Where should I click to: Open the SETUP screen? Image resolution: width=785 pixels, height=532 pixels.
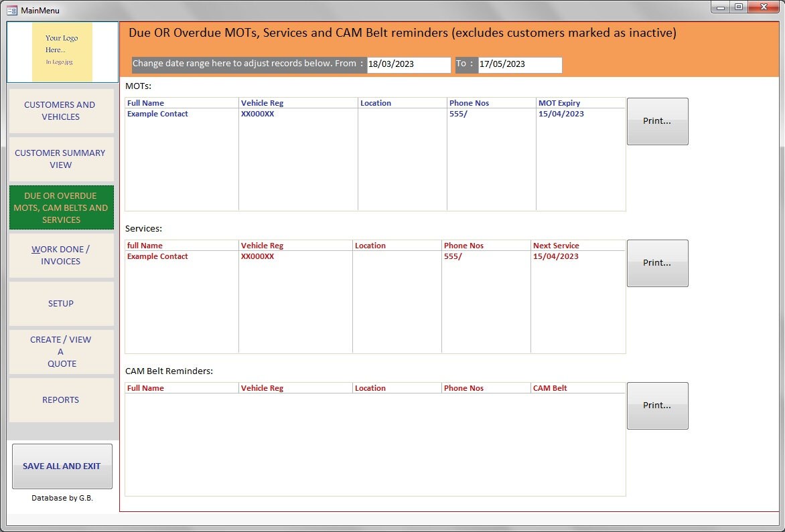[x=60, y=303]
